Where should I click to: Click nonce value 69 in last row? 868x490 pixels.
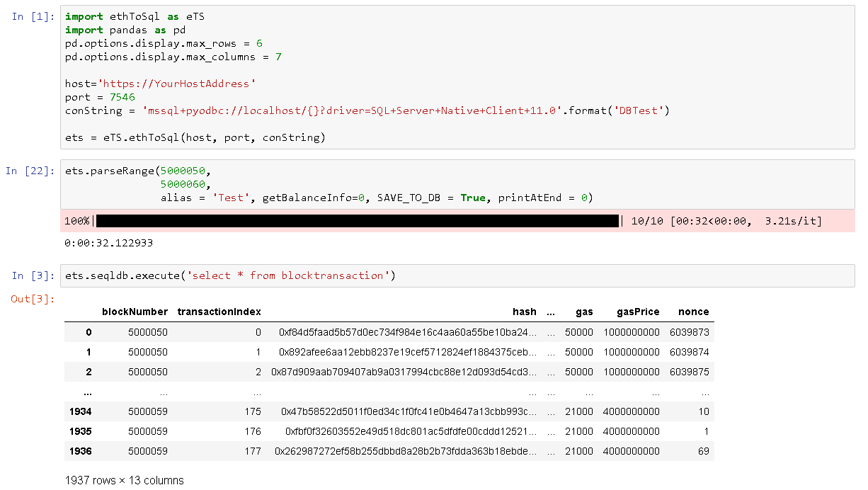point(703,451)
